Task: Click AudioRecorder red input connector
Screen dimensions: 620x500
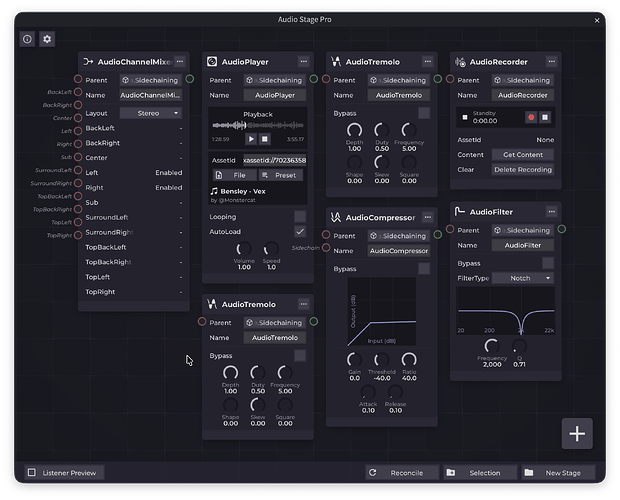Action: [x=450, y=79]
